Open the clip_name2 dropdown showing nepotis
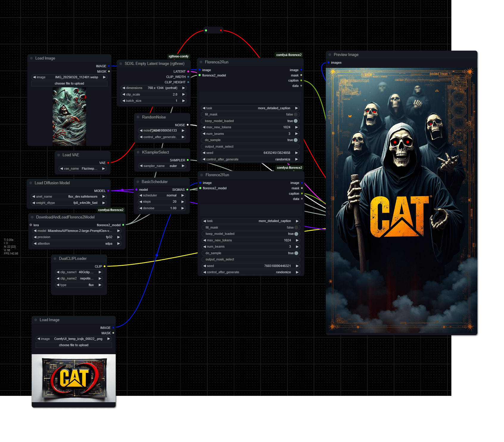This screenshot has width=504, height=442. tap(79, 279)
